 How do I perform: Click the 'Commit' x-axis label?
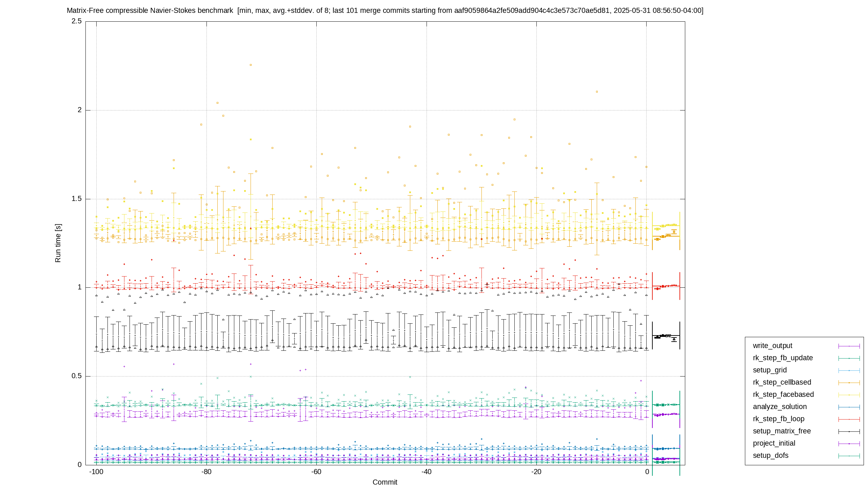pyautogui.click(x=385, y=482)
